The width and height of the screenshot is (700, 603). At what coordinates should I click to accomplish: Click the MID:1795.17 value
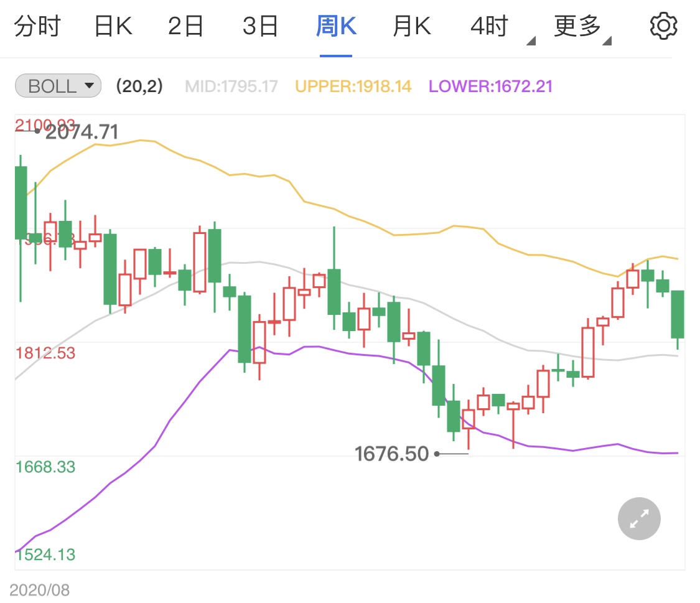click(x=231, y=86)
